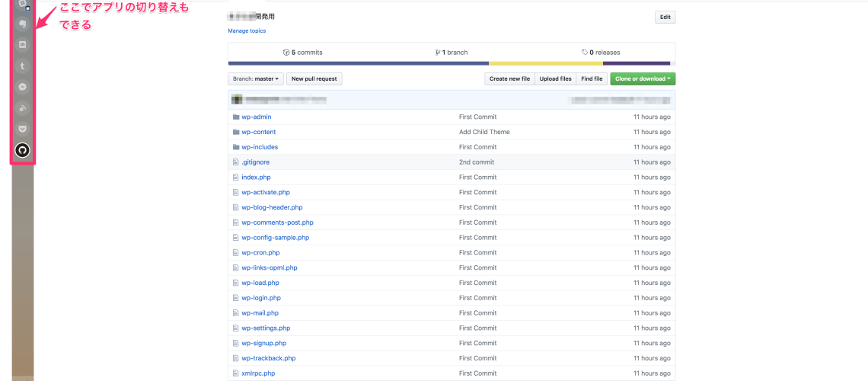The width and height of the screenshot is (868, 381).
Task: Open the 'Add Child Theme' commit message
Action: 484,132
